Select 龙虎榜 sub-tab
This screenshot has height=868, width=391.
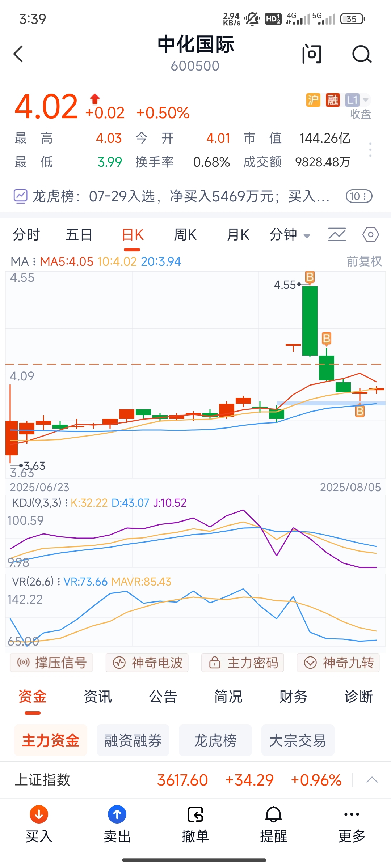tap(215, 740)
